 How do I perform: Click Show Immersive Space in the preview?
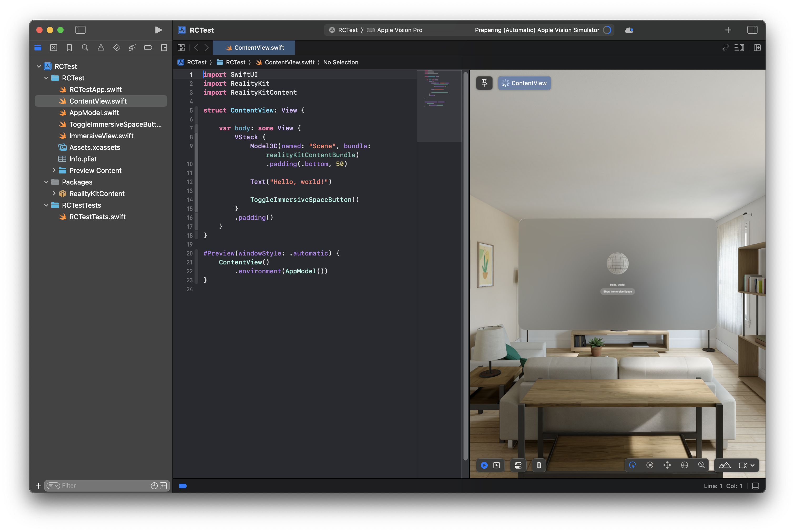pos(617,291)
